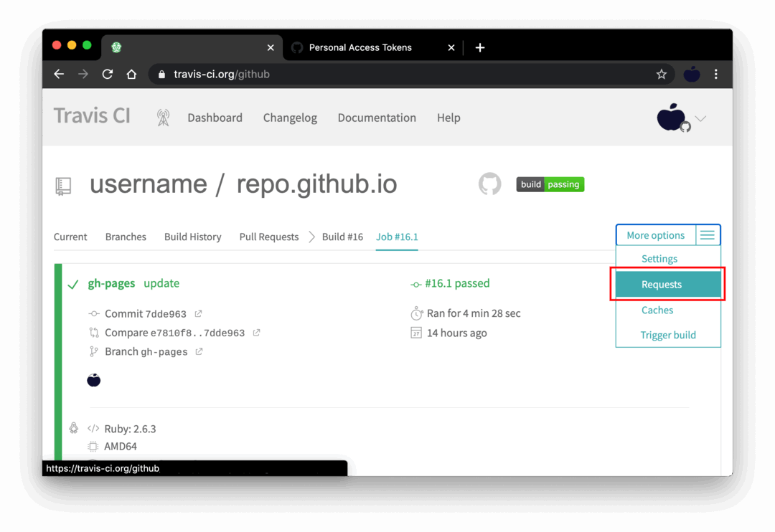This screenshot has width=775, height=532.
Task: Click the broadcast tower icon beside Travis CI
Action: 163,118
